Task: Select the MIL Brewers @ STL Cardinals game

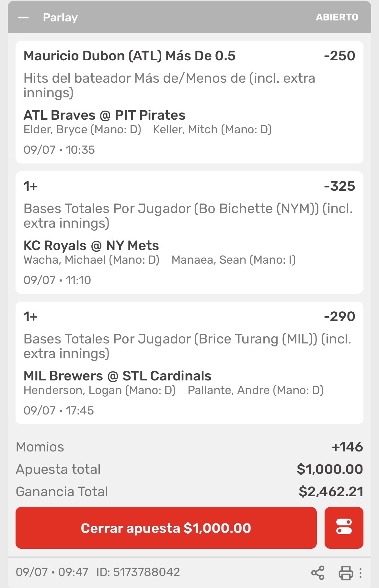Action: coord(117,376)
